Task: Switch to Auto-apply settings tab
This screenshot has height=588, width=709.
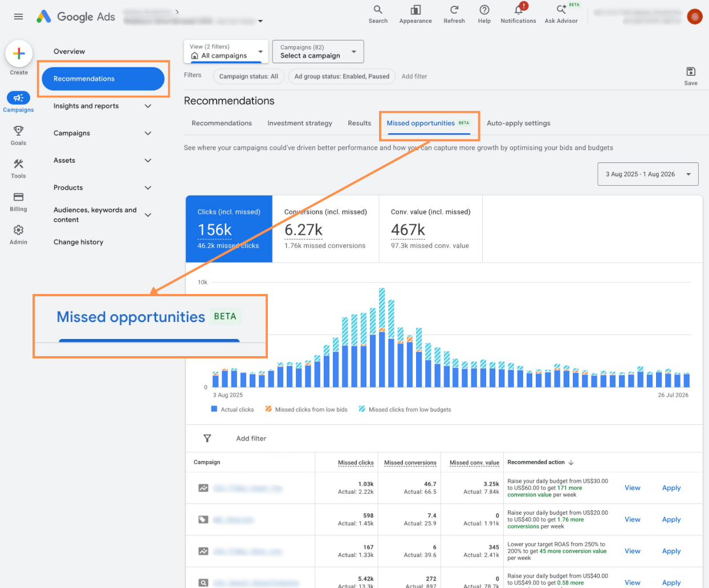Action: click(519, 123)
